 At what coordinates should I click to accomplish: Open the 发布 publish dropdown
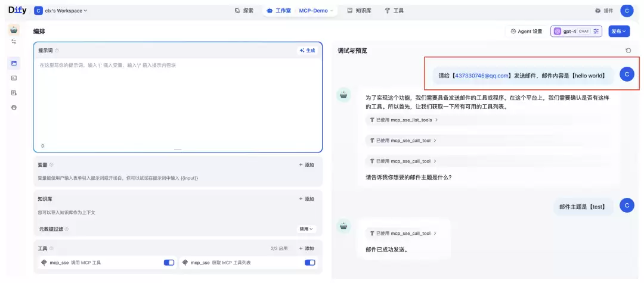[x=619, y=31]
